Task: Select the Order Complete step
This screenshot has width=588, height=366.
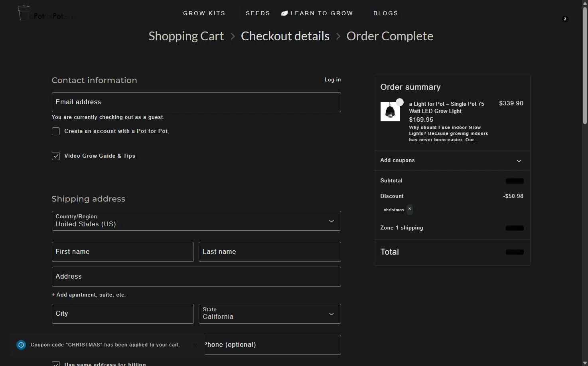Action: pyautogui.click(x=390, y=36)
